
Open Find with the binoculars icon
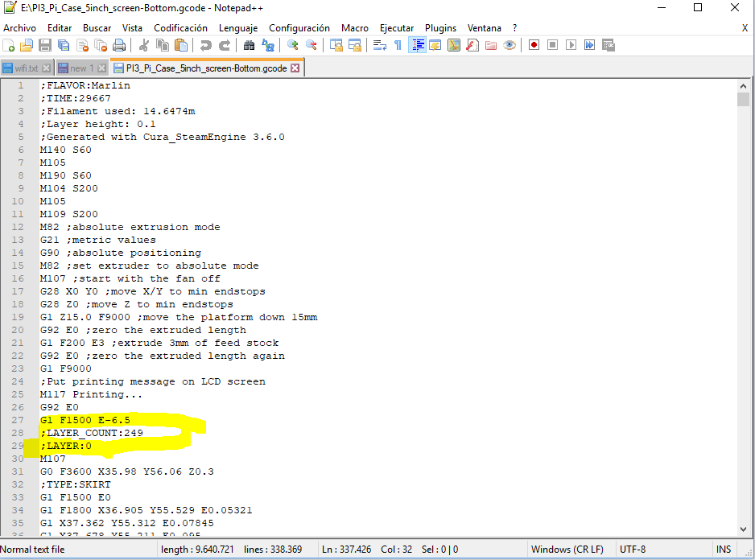pos(249,46)
